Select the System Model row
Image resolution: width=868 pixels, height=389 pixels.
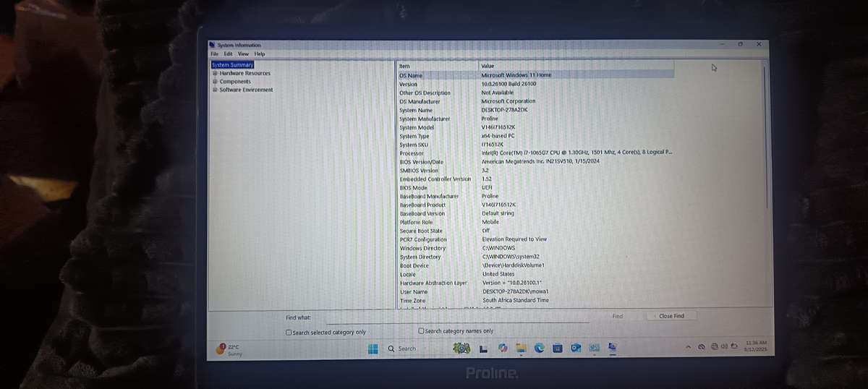(x=535, y=127)
